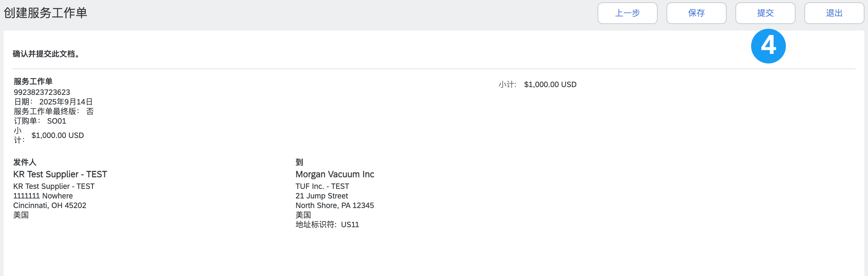This screenshot has height=276, width=868.
Task: Go back with the 上一步 button
Action: coord(627,13)
